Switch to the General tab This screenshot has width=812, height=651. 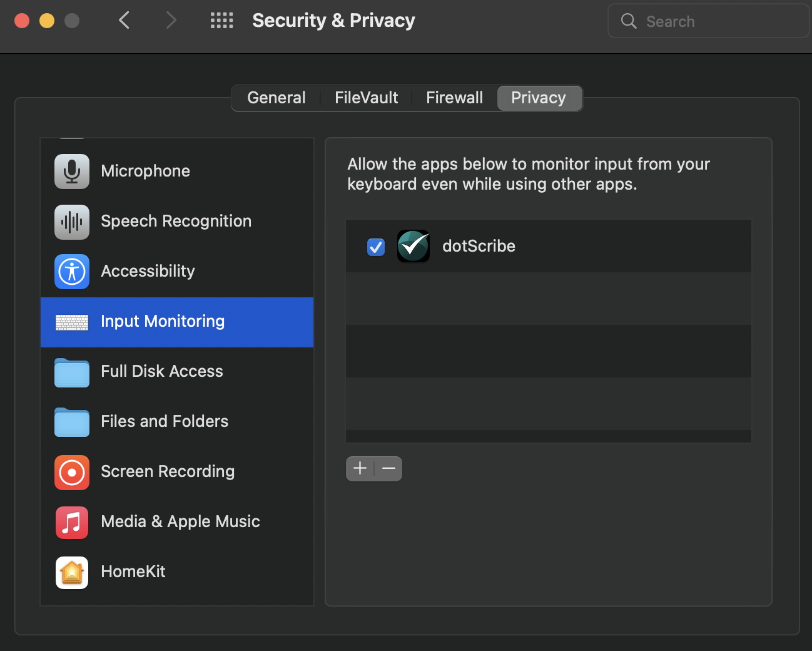pos(277,98)
